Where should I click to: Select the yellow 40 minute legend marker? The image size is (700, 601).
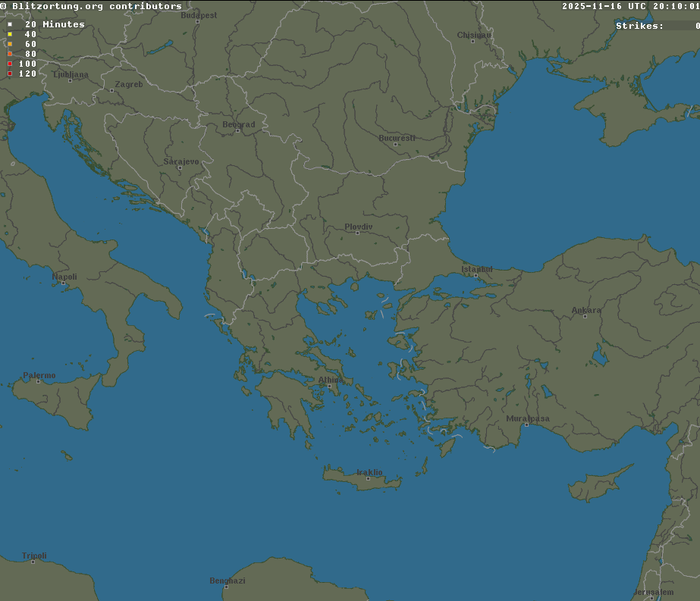click(x=9, y=34)
